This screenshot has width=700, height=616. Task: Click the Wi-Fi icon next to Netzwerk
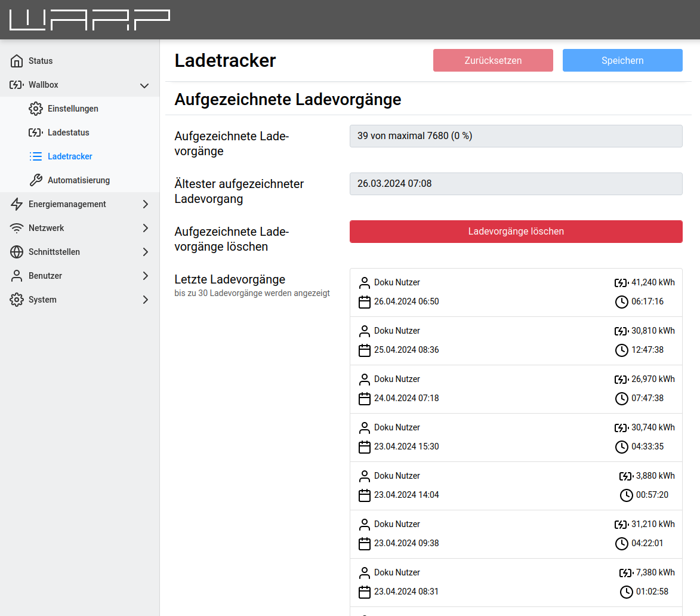(17, 228)
